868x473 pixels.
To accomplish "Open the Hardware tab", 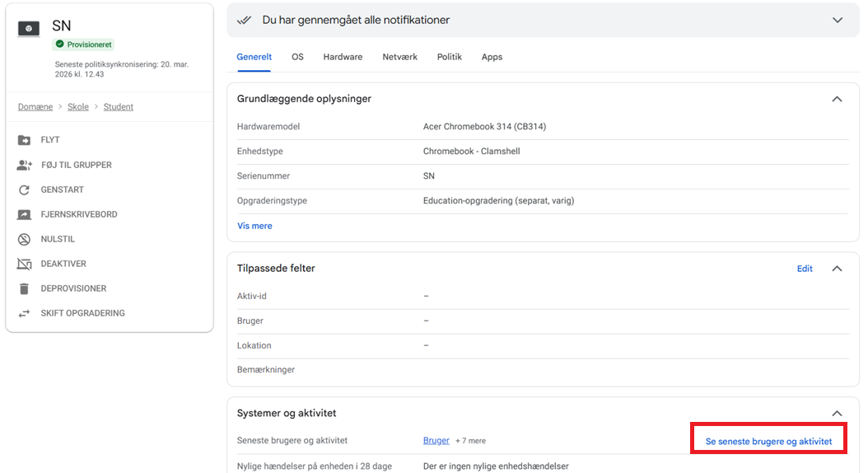I will [x=343, y=57].
